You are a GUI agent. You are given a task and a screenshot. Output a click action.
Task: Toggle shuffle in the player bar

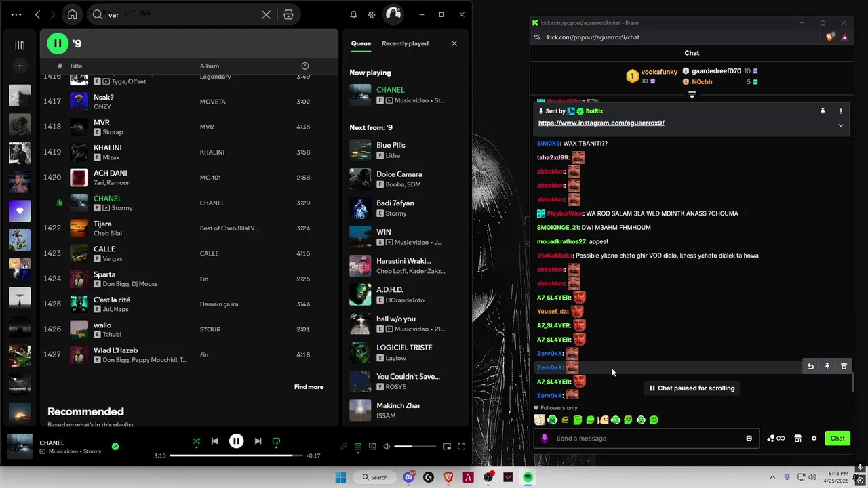[196, 441]
